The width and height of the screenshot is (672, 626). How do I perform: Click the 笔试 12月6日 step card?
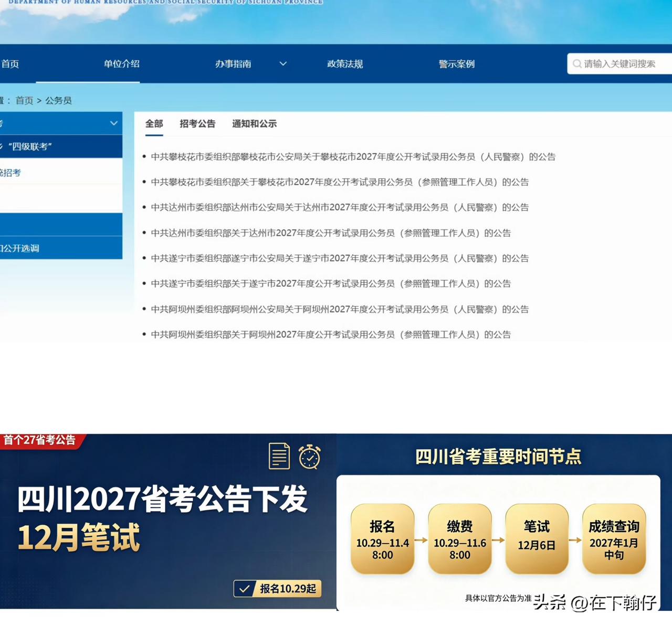537,539
